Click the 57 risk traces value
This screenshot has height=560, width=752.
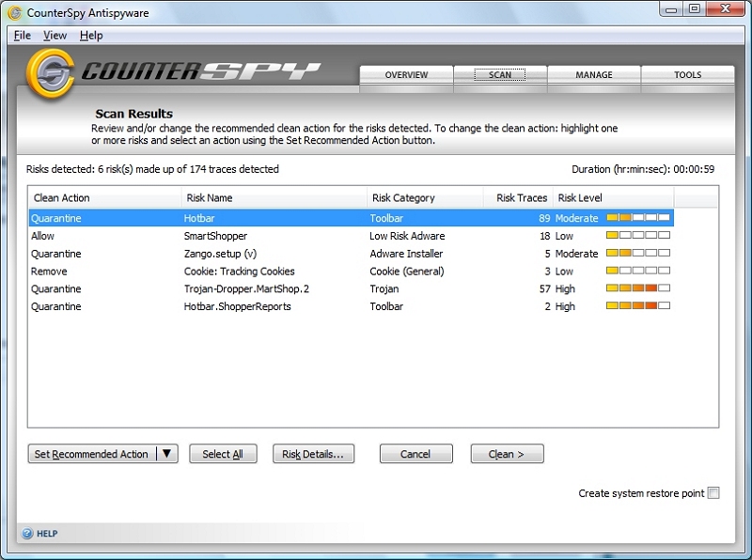pyautogui.click(x=544, y=288)
